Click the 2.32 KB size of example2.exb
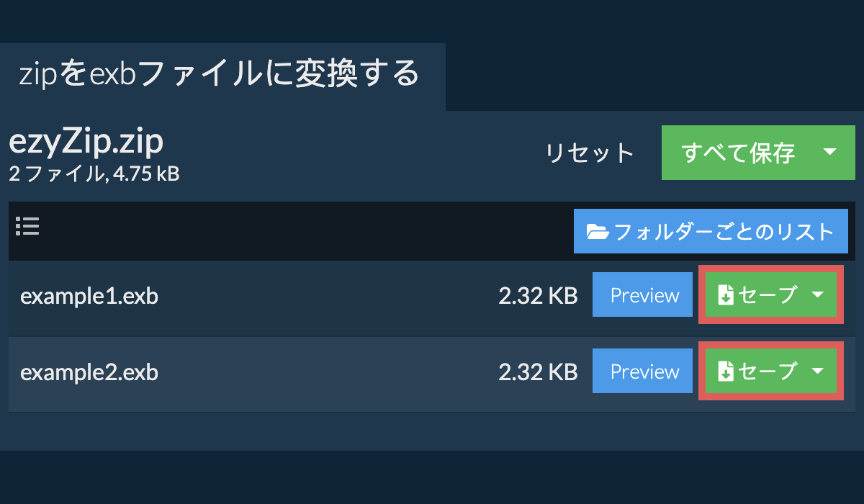Screen dimensions: 864x504 pos(538,372)
